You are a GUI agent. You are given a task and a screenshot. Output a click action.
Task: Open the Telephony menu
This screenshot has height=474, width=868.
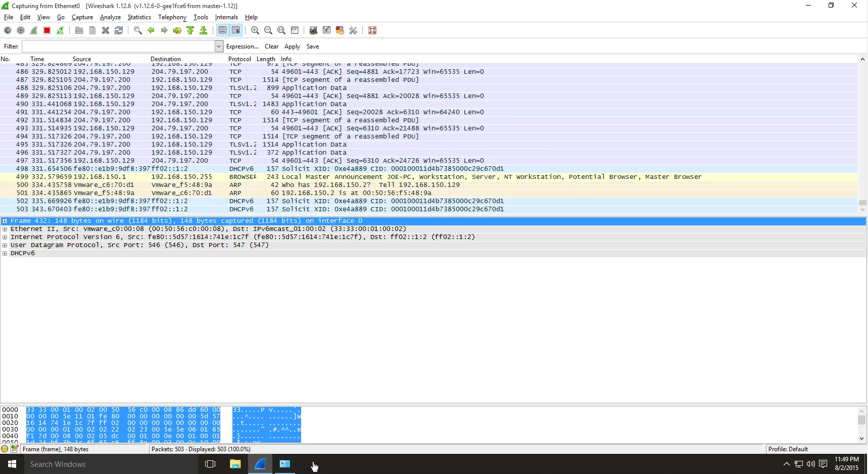pyautogui.click(x=172, y=17)
